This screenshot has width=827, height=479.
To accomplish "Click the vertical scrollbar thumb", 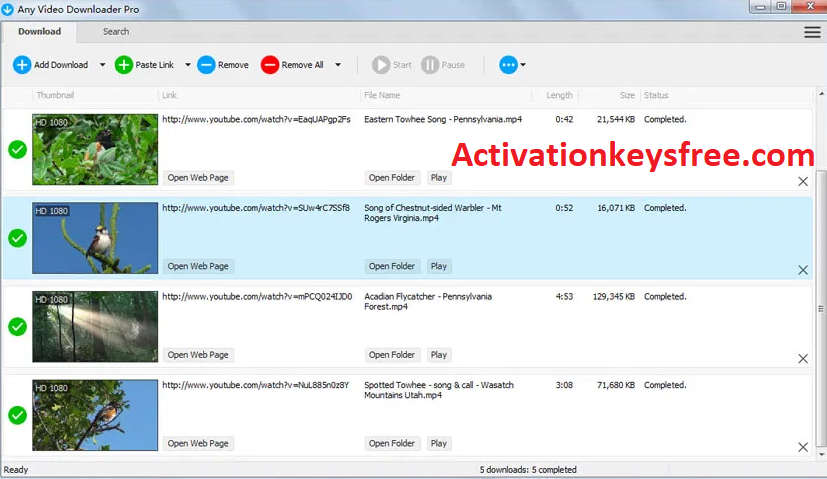I will pos(821,309).
